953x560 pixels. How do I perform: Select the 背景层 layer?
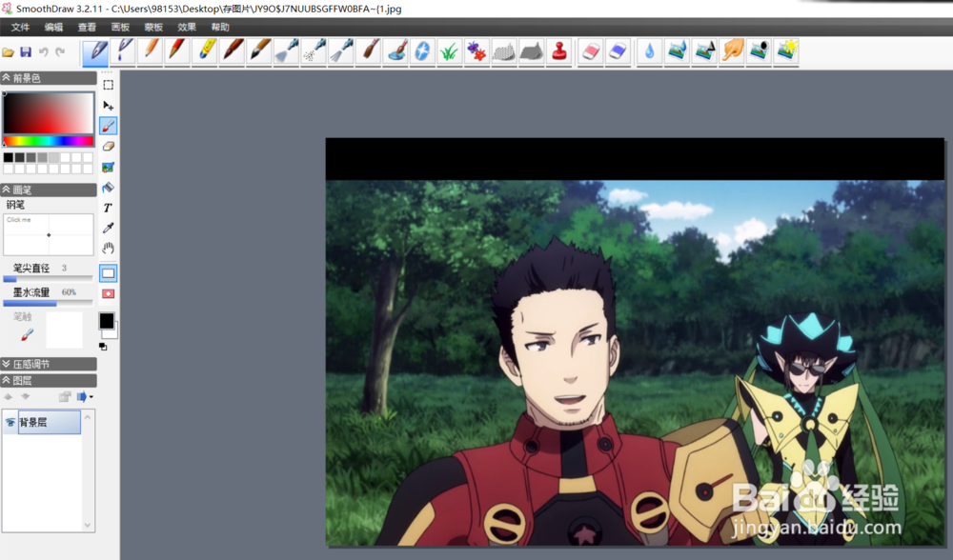pyautogui.click(x=50, y=422)
